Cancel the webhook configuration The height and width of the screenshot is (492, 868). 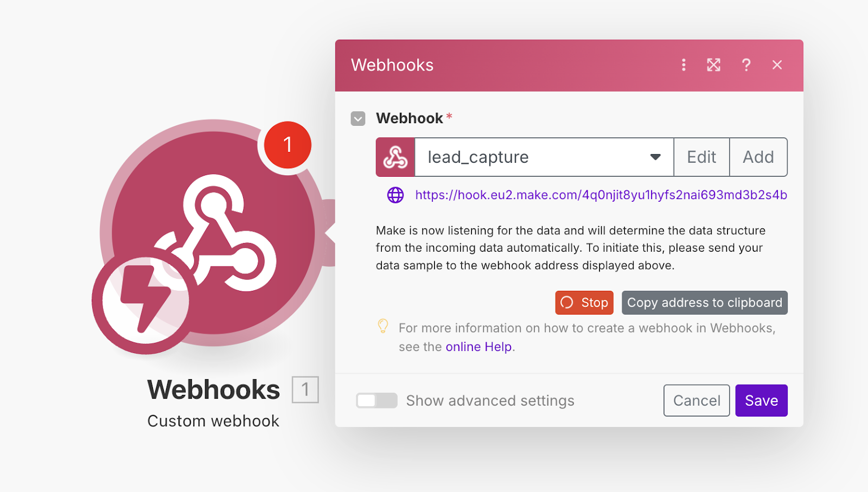(697, 400)
